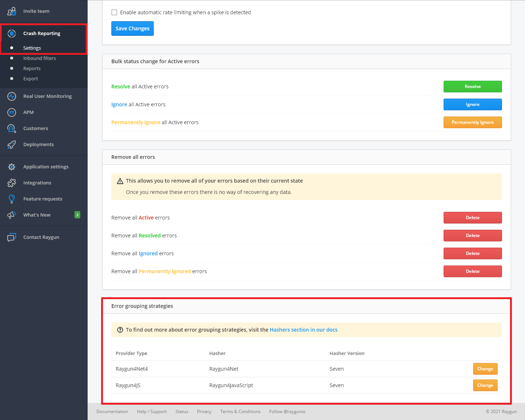Open Terms & Conditions footer link
The height and width of the screenshot is (420, 525).
pos(240,412)
